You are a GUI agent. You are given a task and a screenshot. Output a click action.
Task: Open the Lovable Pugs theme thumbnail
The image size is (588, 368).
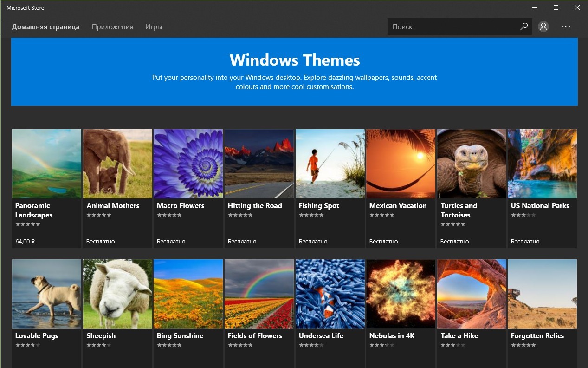(x=47, y=294)
